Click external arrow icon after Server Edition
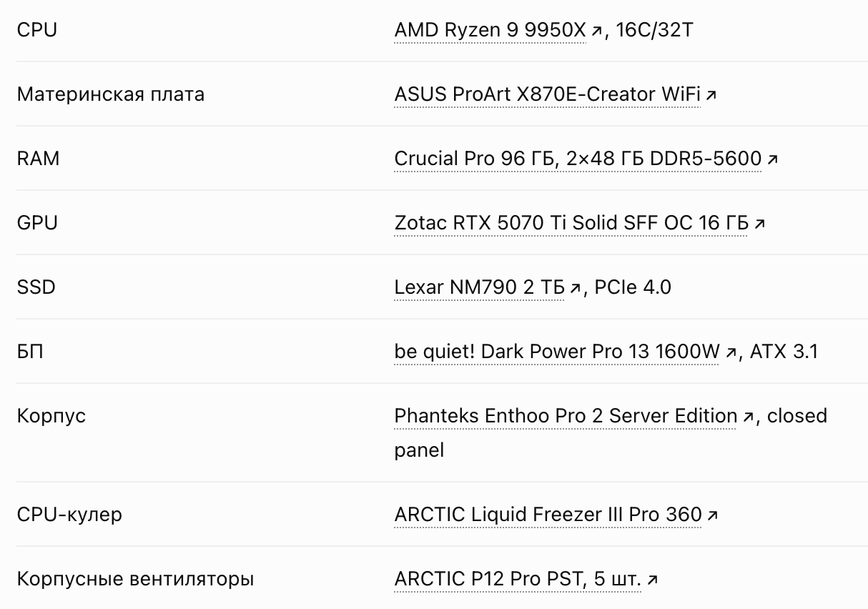The height and width of the screenshot is (609, 868). click(x=748, y=417)
